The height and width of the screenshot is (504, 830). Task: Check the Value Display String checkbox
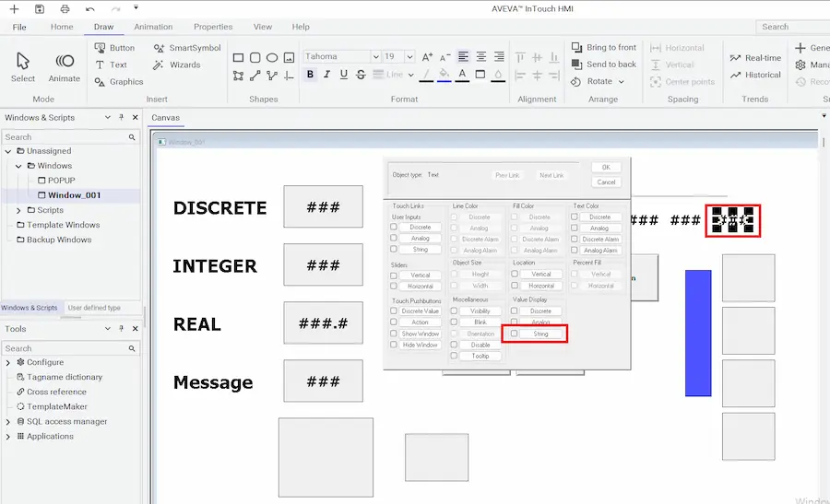click(514, 334)
